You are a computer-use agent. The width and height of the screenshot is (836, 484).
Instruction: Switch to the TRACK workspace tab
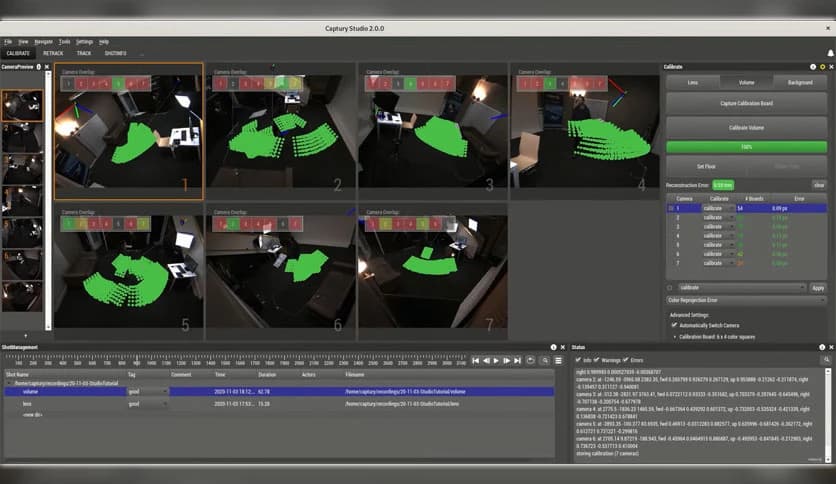point(84,53)
